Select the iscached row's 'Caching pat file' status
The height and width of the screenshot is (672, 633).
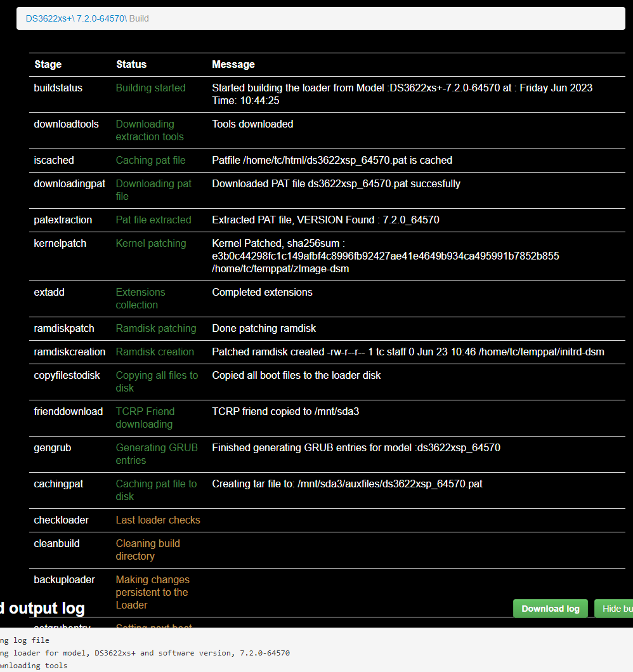[151, 161]
